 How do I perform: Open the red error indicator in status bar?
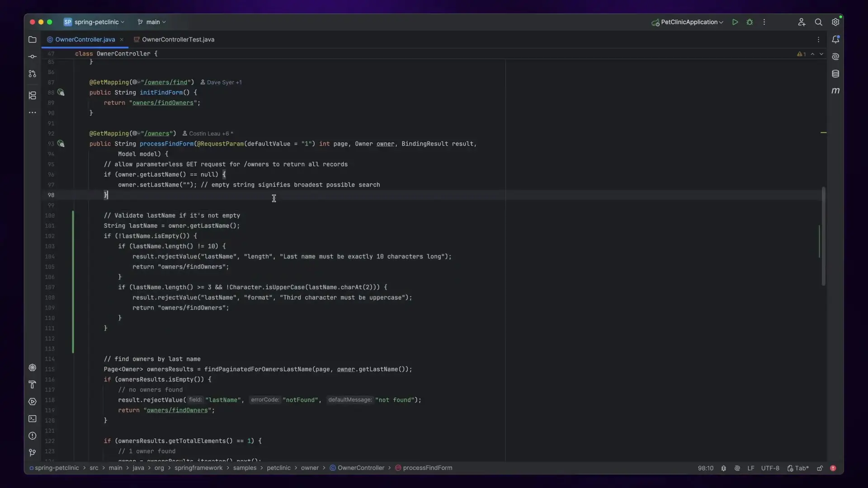833,468
